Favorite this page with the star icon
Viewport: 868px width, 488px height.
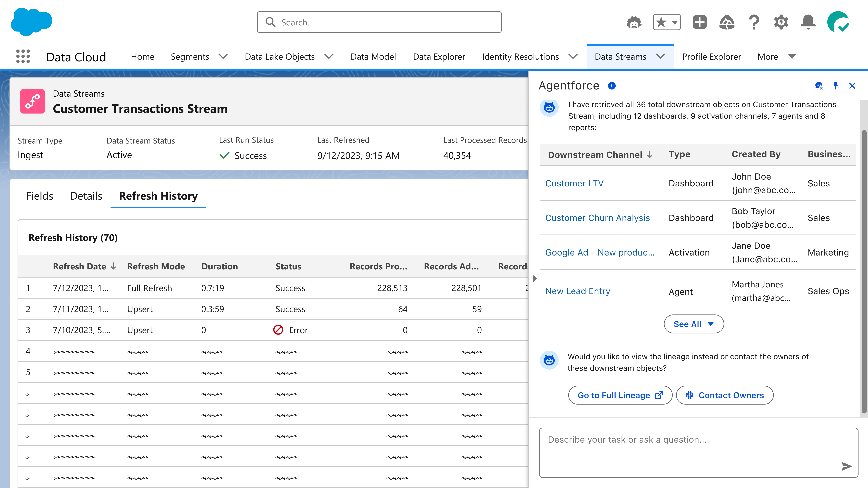pyautogui.click(x=661, y=22)
